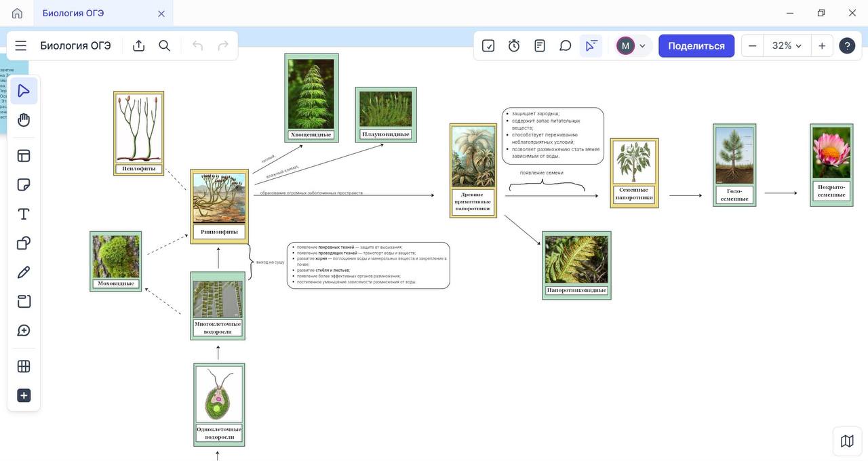Select the Плауновидные card
The image size is (868, 461).
tap(386, 115)
